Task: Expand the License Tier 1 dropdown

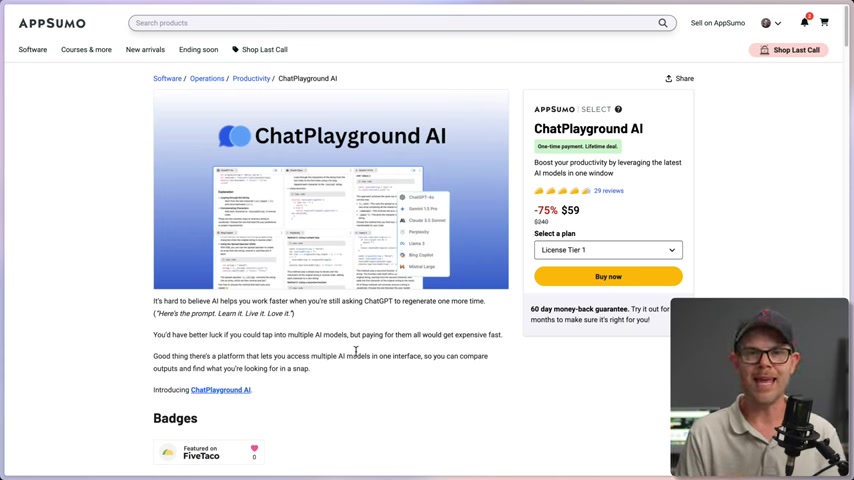Action: (608, 250)
